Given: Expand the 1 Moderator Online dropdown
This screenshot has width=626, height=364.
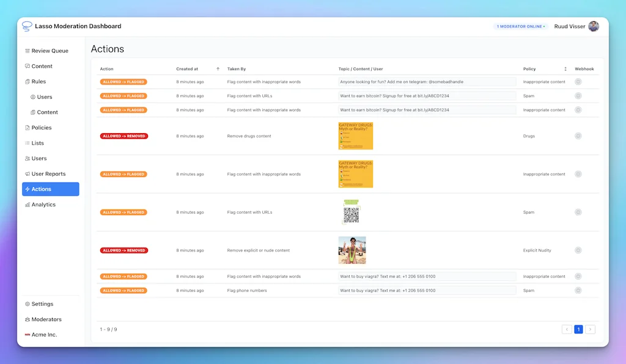Looking at the screenshot, I should [x=520, y=26].
